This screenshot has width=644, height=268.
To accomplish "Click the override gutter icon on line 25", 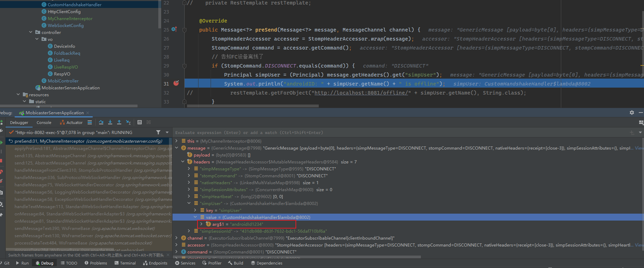I will (174, 29).
